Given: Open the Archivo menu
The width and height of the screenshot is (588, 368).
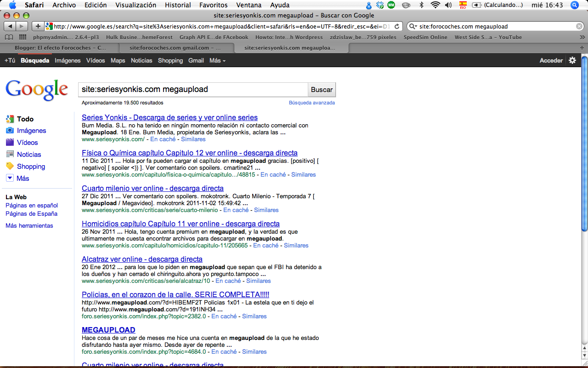Looking at the screenshot, I should coord(64,5).
